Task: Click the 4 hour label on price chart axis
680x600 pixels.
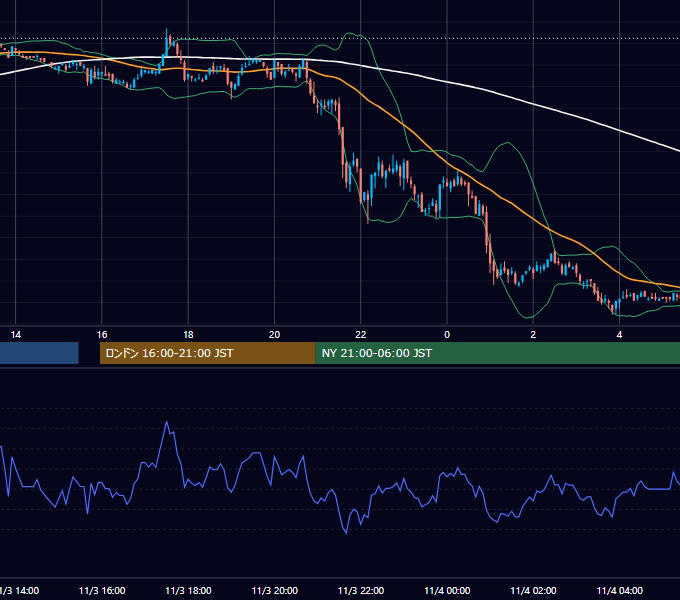Action: [620, 335]
